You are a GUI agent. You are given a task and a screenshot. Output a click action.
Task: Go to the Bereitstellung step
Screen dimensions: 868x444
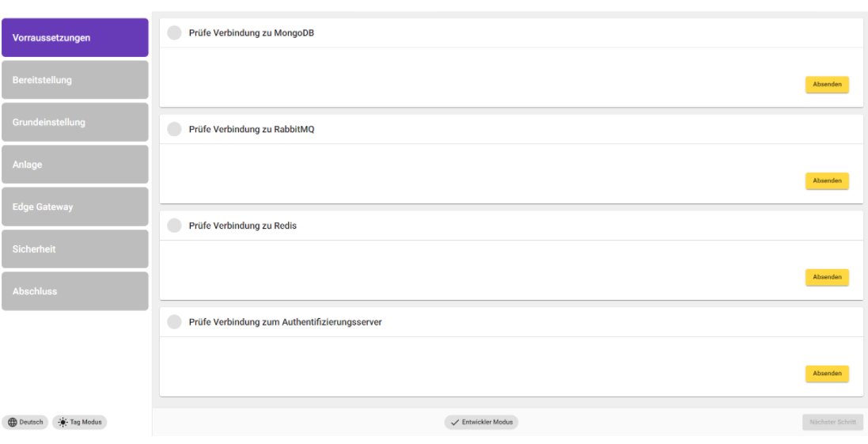75,80
